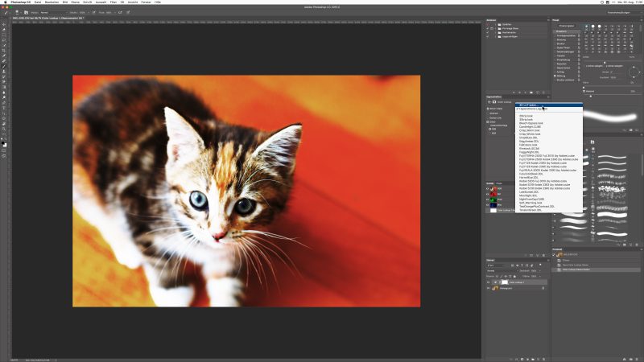Switch to the Pfade tab
Viewport: 644px width, 362px height.
point(499,183)
